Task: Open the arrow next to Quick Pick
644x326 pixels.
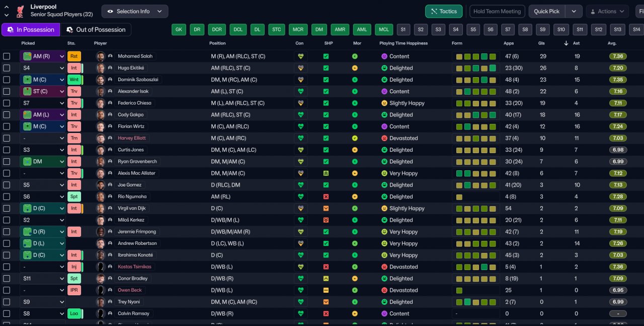Action: (574, 11)
